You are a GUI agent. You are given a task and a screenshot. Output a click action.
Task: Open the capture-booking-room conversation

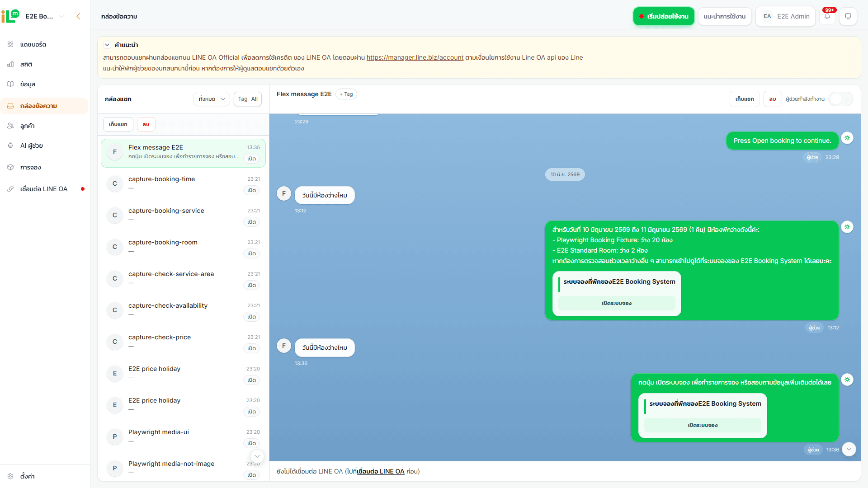(x=183, y=247)
